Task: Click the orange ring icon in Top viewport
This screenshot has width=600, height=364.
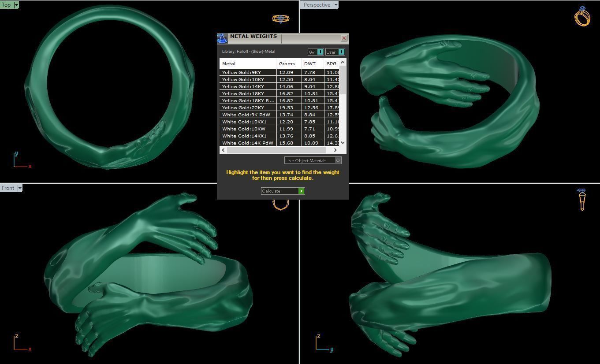Action: (281, 19)
